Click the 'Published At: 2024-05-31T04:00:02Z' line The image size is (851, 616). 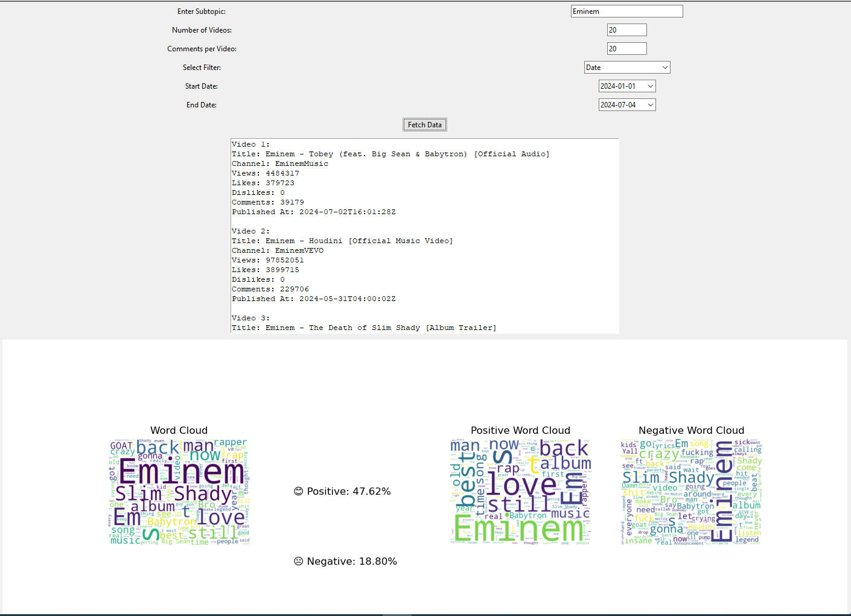pos(314,299)
